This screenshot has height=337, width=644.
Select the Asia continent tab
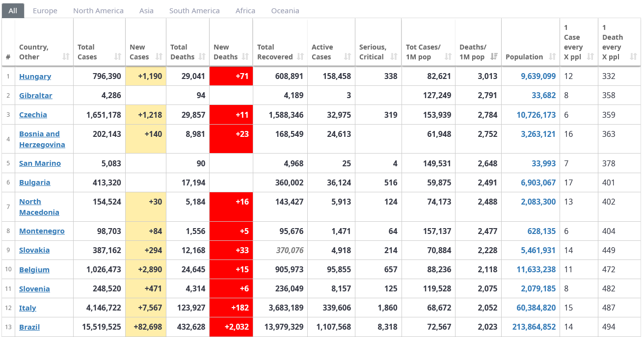(146, 11)
